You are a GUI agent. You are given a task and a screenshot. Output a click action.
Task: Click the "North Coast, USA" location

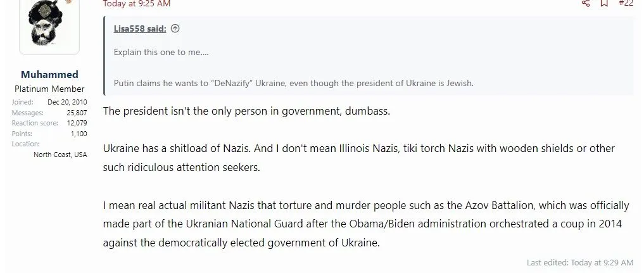point(60,155)
